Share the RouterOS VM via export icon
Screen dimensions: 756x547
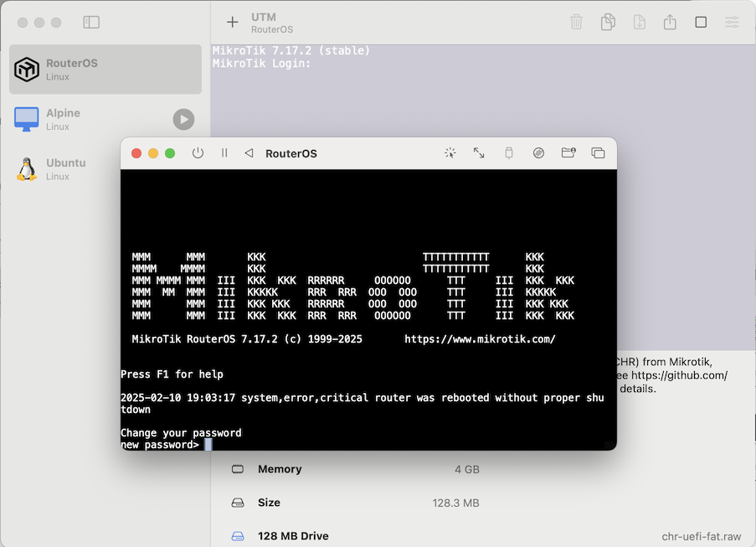click(669, 23)
